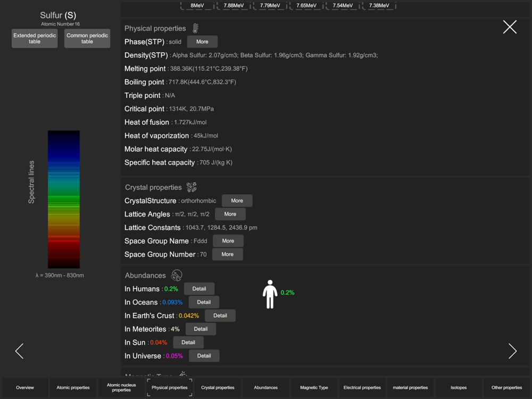The image size is (532, 399).
Task: Close the element detail view
Action: tap(509, 27)
